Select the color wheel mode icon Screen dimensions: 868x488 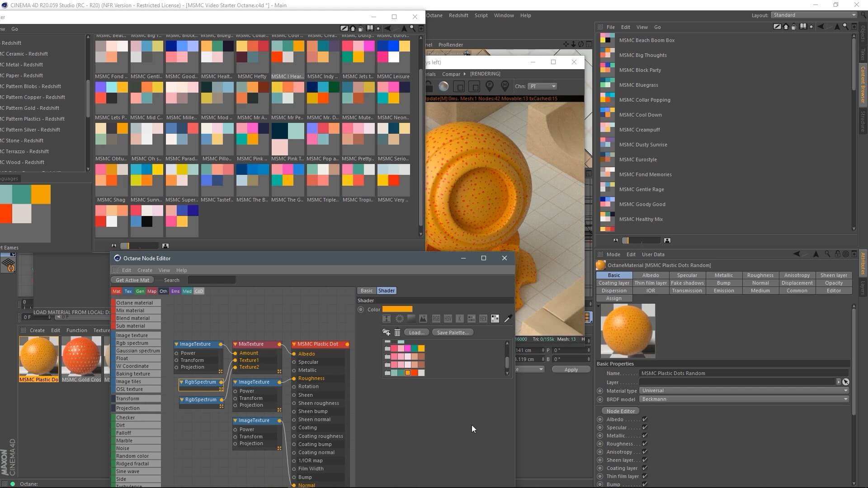coord(399,319)
